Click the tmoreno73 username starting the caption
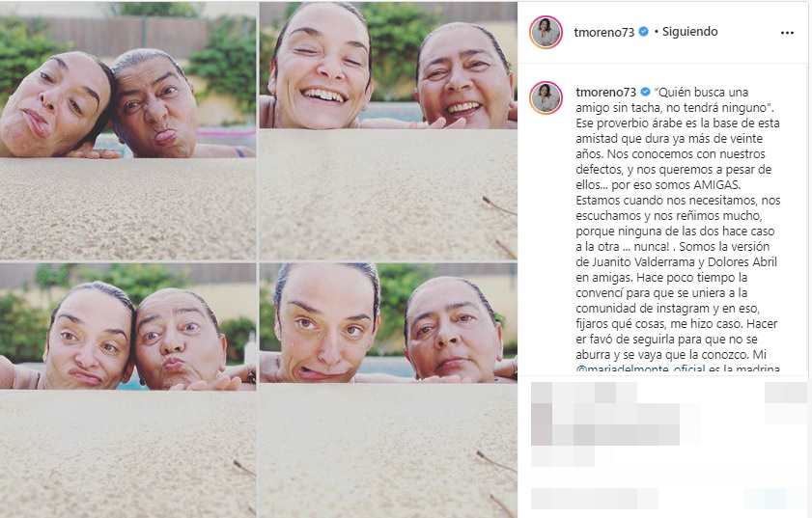Screen dimensions: 812x518 click(x=606, y=92)
